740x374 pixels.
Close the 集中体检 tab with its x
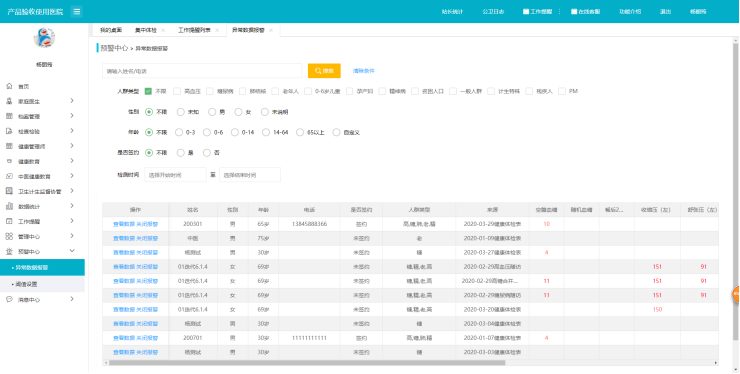[x=163, y=30]
